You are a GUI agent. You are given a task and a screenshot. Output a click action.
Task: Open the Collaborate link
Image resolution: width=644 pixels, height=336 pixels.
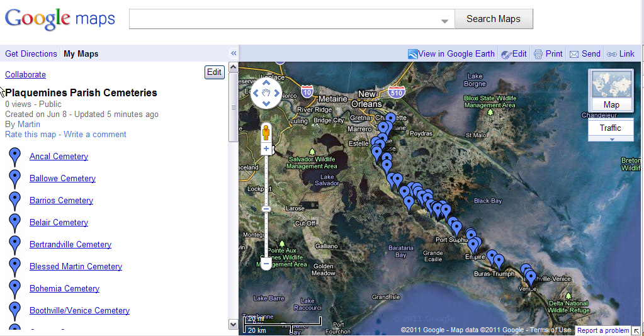25,74
